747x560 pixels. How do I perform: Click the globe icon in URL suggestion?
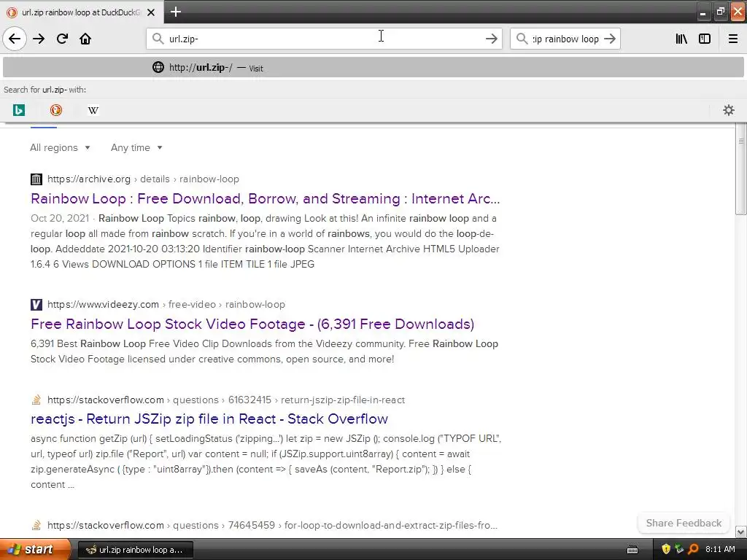(158, 67)
